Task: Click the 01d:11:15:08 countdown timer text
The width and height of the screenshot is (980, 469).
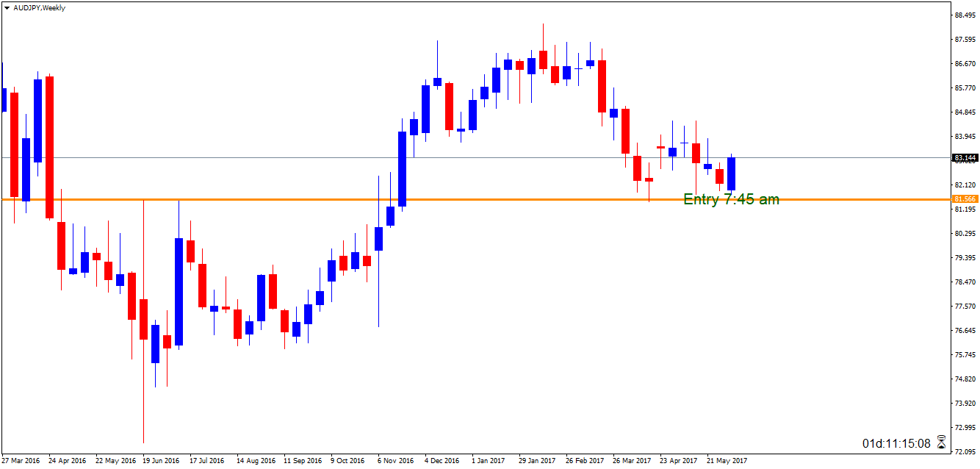Action: [x=896, y=443]
